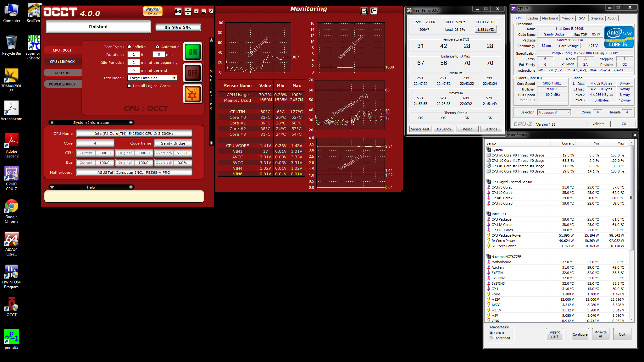
Task: Click the OCCT screenshot camera icon
Action: [178, 12]
